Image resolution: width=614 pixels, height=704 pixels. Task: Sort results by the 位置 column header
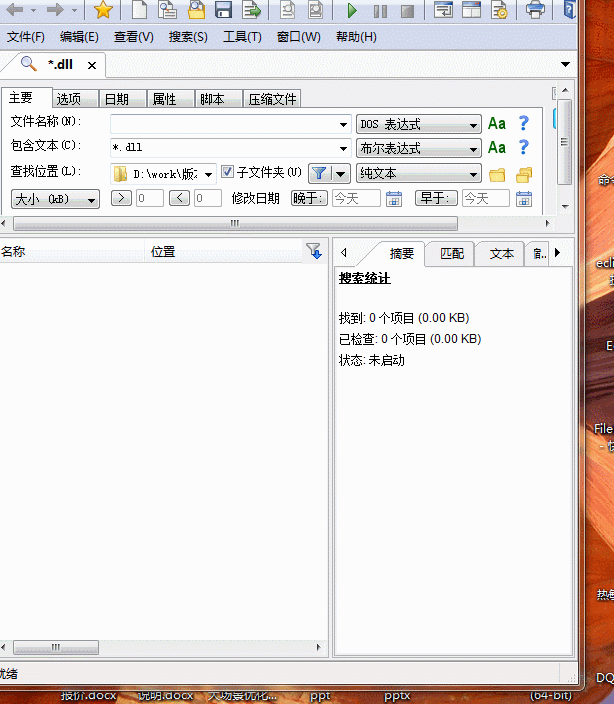point(224,251)
